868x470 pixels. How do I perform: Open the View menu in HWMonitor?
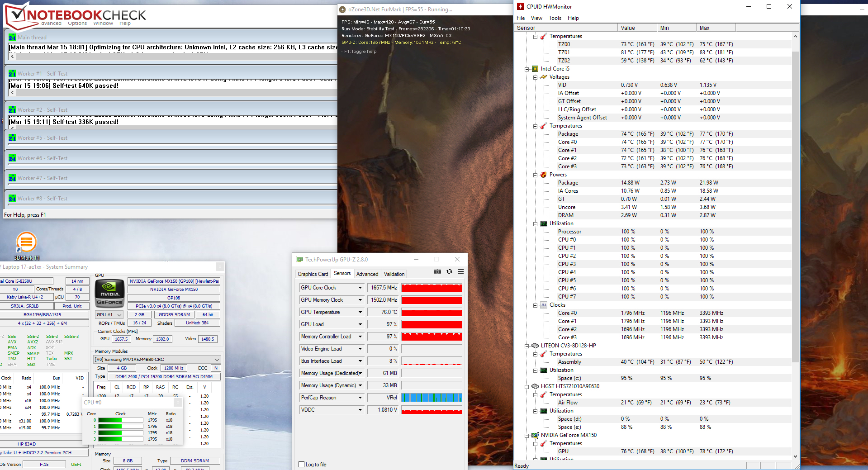coord(536,18)
